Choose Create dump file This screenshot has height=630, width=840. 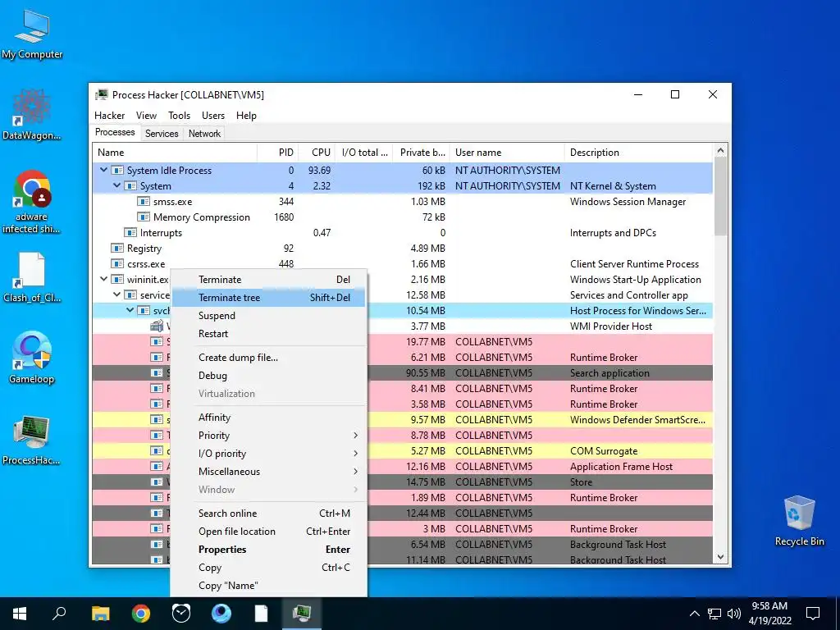pos(269,358)
